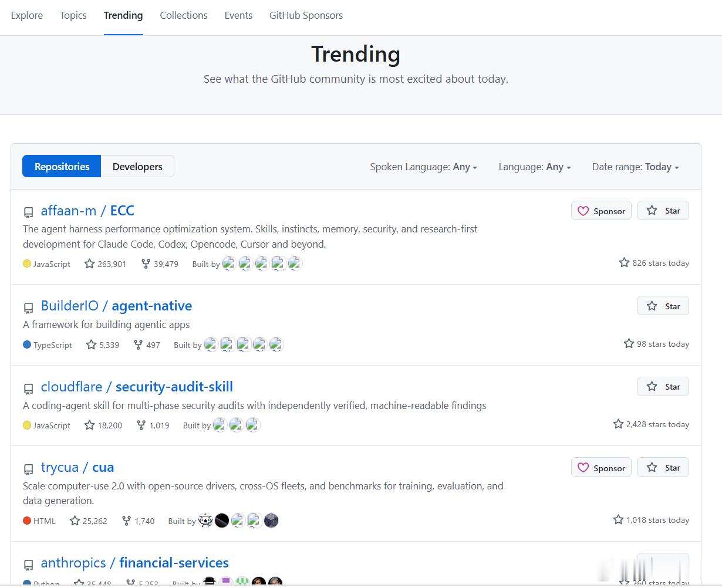Open the anthropics / financial-services repository

click(x=134, y=563)
